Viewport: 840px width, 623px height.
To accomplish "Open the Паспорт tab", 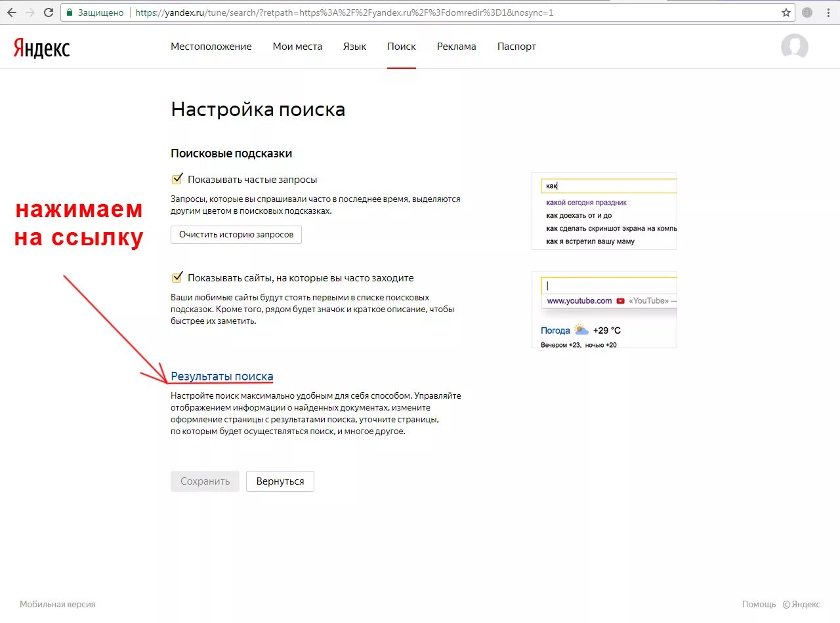I will click(x=516, y=47).
